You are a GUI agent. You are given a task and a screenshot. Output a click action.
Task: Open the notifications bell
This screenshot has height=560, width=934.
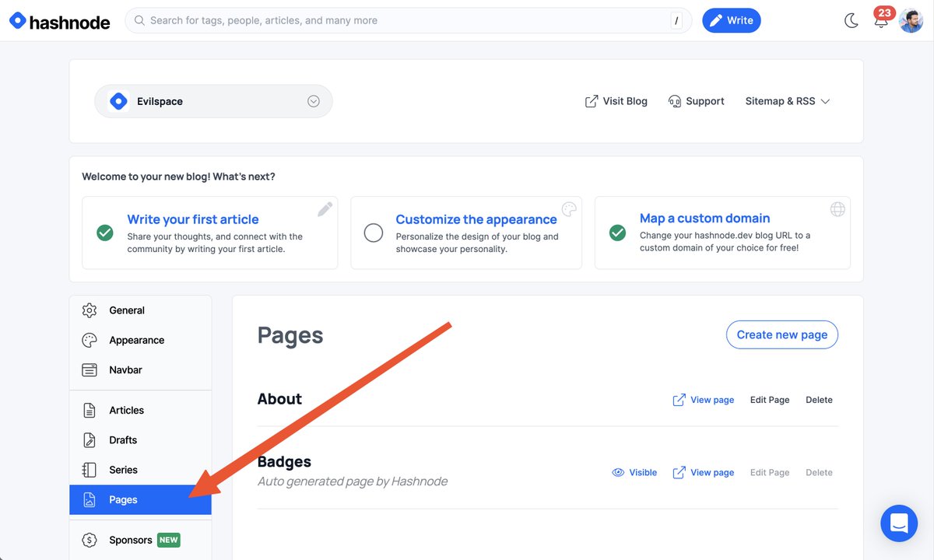(881, 20)
